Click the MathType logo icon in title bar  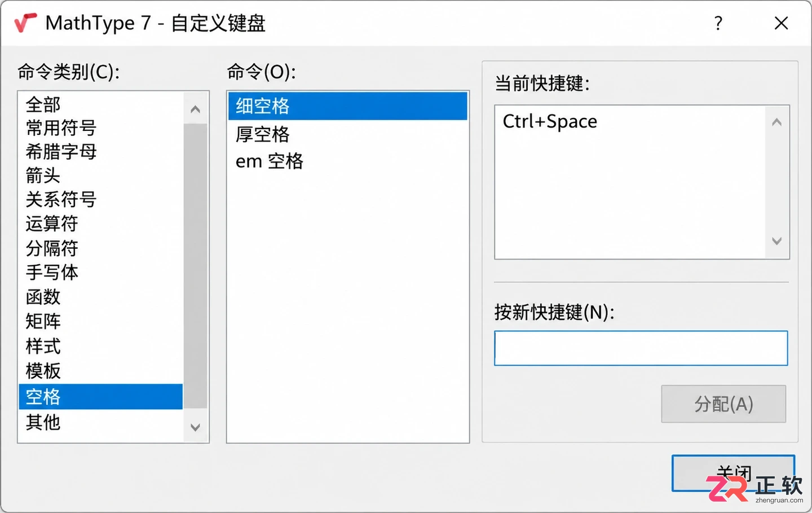pos(25,23)
